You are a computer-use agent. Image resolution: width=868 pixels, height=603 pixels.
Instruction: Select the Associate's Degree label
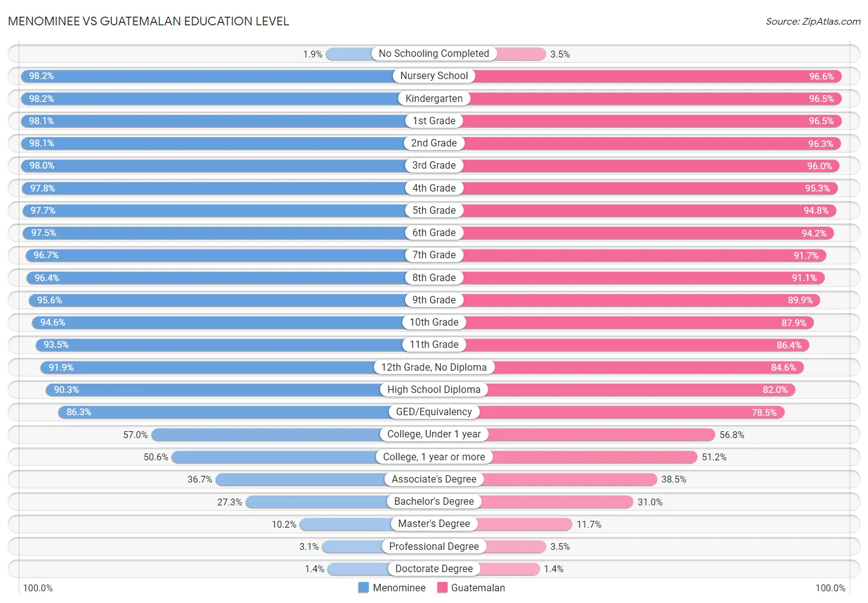coord(434,479)
